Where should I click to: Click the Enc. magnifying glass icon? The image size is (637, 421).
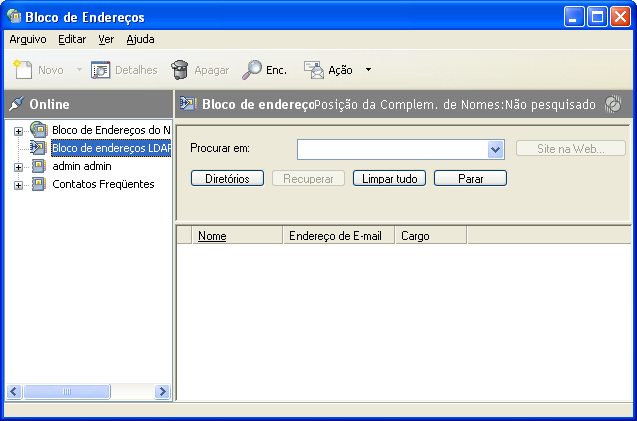tap(252, 70)
